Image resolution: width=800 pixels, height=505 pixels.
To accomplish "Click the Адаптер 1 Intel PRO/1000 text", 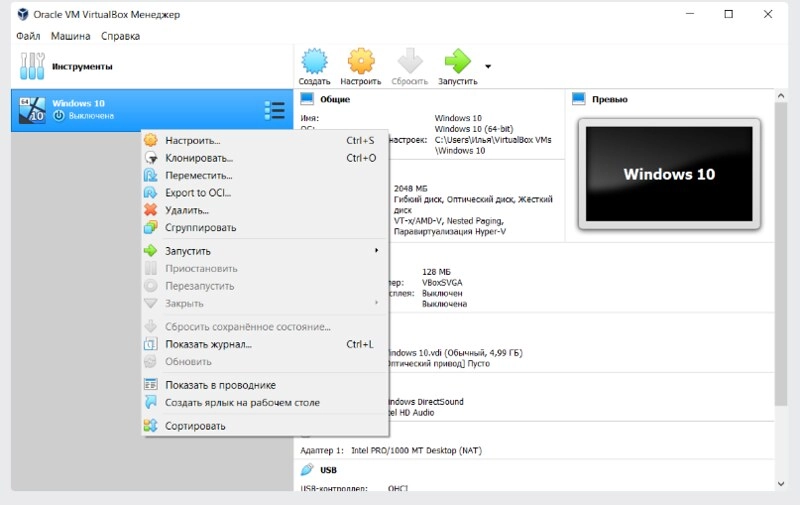I will 391,450.
